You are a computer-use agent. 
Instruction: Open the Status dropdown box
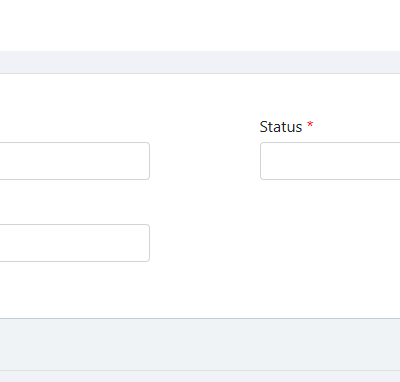330,161
